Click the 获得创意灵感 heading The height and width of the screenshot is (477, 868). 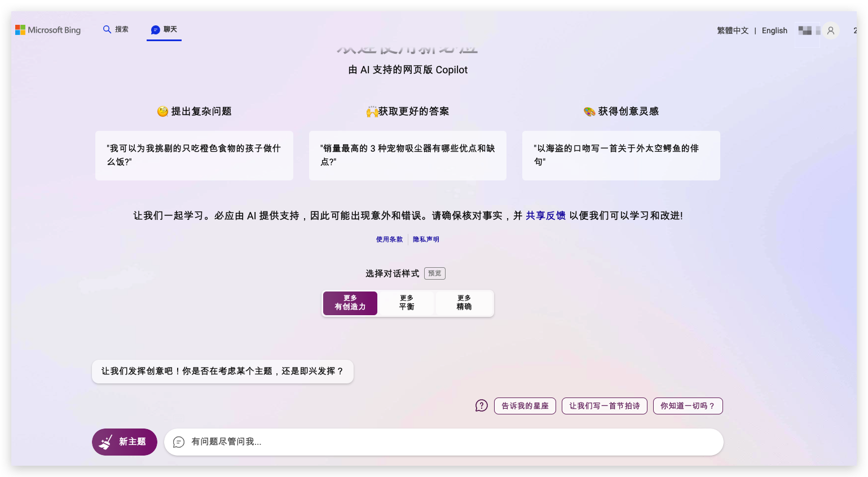622,111
